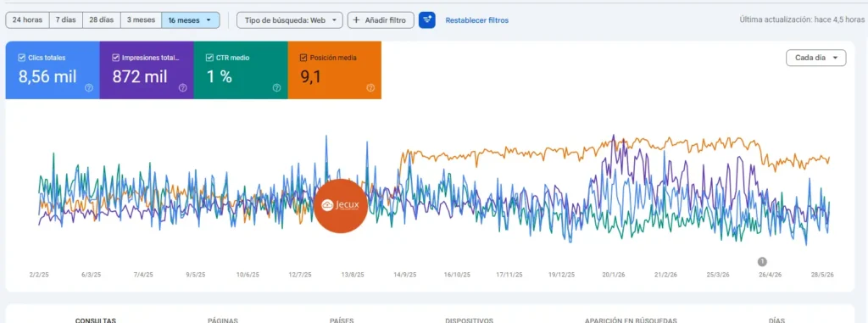
Task: Click the blue filter options icon
Action: tap(427, 20)
